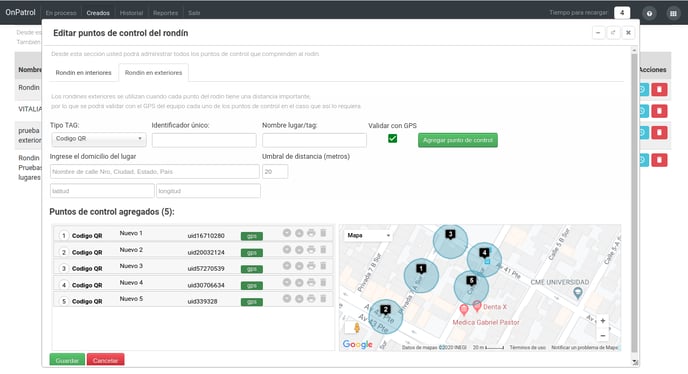Click uid16710280 in the list
Screen dimensions: 688x374
pos(206,236)
